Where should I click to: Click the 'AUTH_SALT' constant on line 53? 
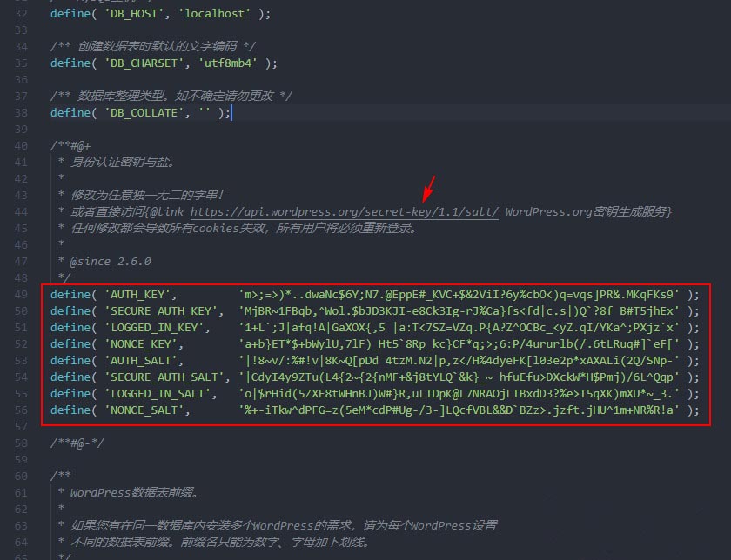point(140,360)
